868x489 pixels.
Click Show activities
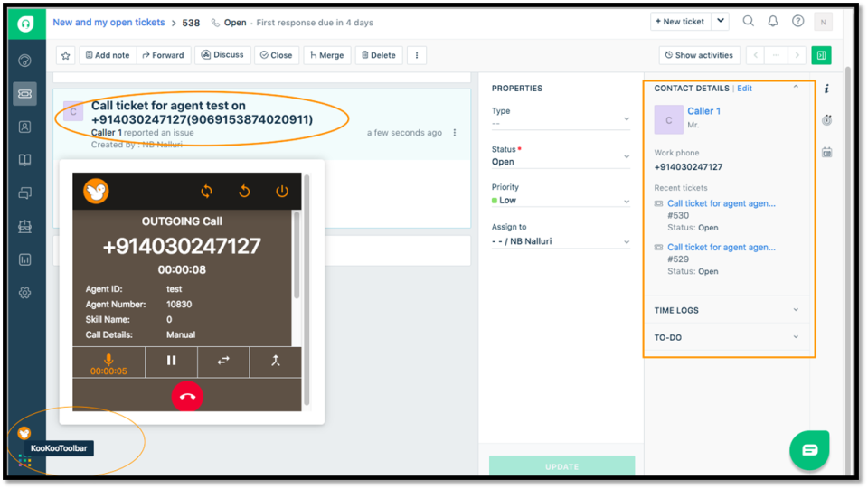(700, 55)
